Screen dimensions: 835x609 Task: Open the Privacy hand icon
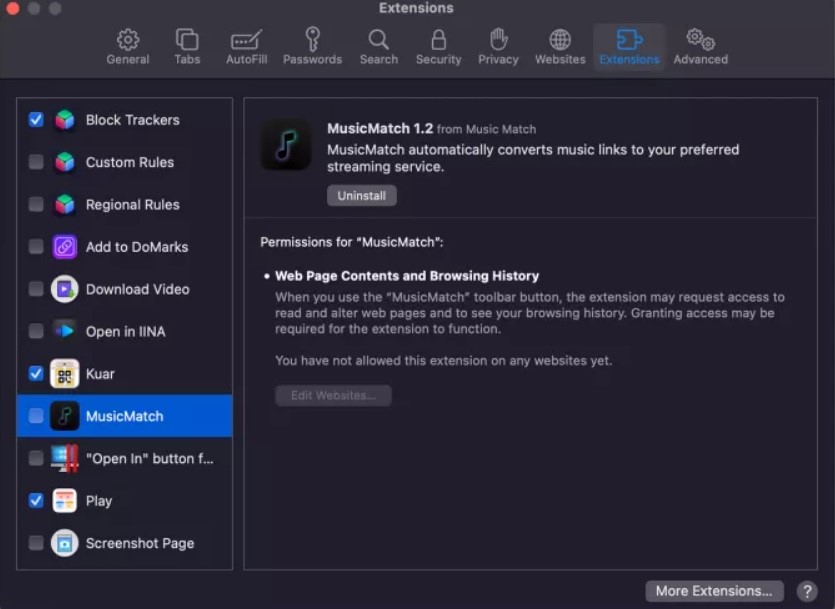click(x=498, y=39)
